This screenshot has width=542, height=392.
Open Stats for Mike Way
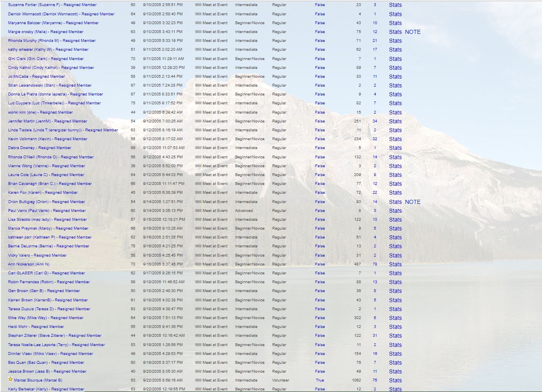click(x=395, y=318)
